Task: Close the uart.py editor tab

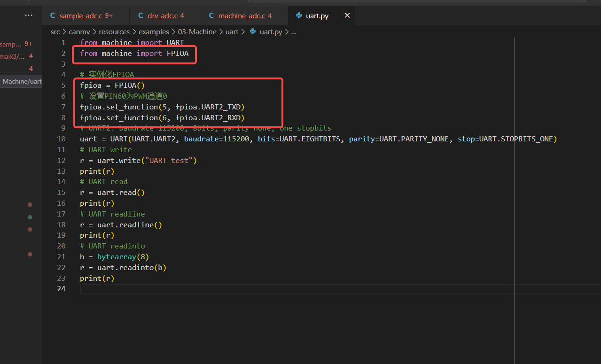Action: coord(347,15)
